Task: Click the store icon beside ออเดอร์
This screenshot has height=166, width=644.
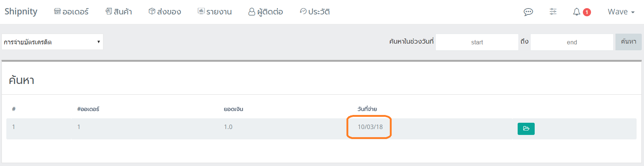Action: pos(57,11)
